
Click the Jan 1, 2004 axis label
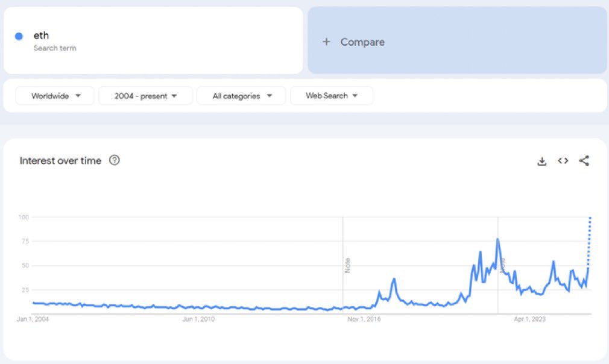coord(33,319)
